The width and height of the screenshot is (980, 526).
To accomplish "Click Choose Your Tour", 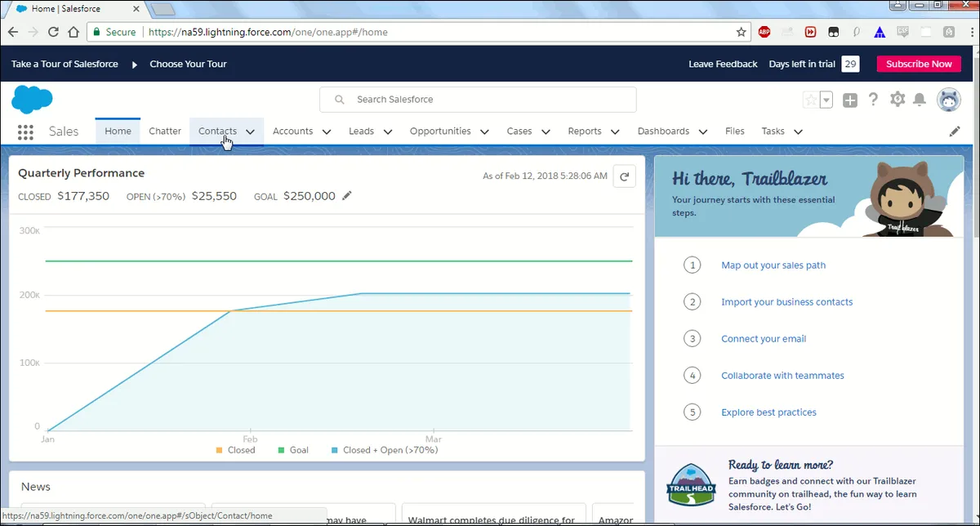I will click(x=188, y=64).
